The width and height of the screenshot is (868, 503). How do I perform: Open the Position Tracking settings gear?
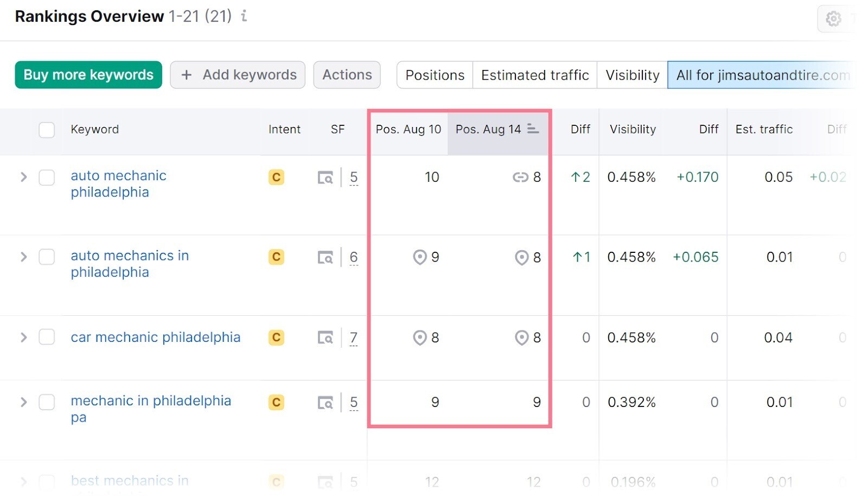pos(834,18)
